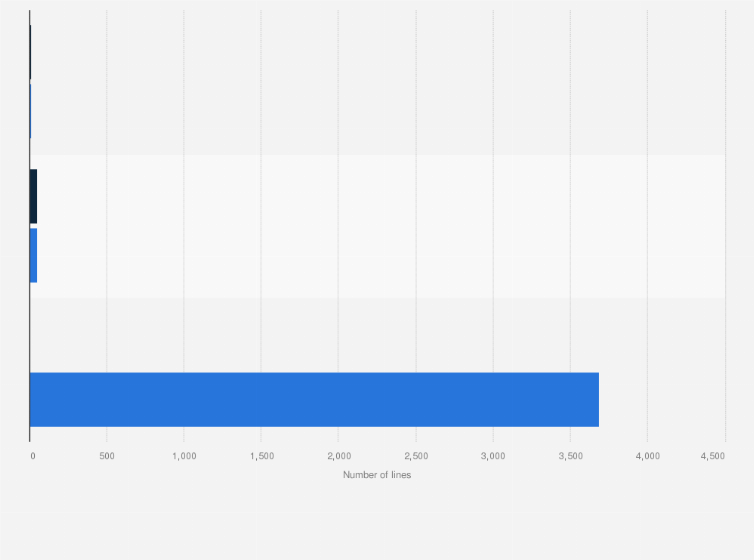Select the 3,500 tick label
This screenshot has height=560, width=754.
click(571, 456)
